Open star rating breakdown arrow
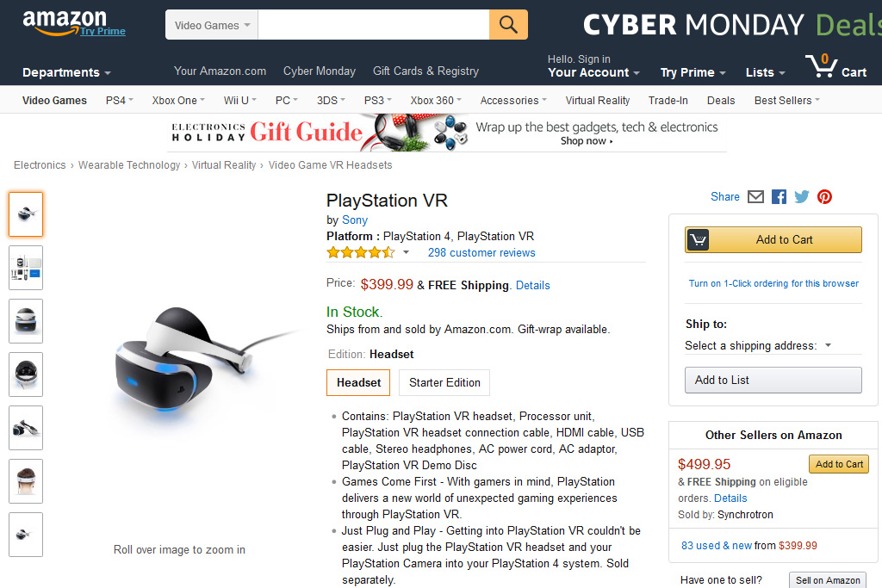 coord(406,252)
